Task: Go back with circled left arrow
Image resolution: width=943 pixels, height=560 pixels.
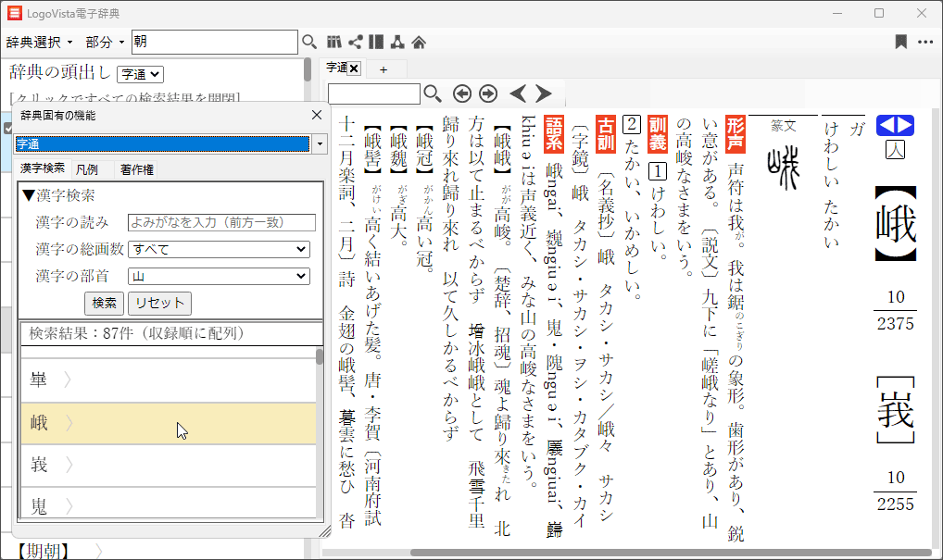Action: point(461,93)
